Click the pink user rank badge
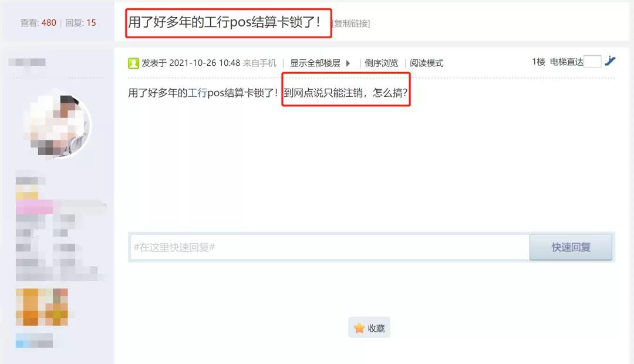Screen dimensions: 634x364 coord(35,207)
